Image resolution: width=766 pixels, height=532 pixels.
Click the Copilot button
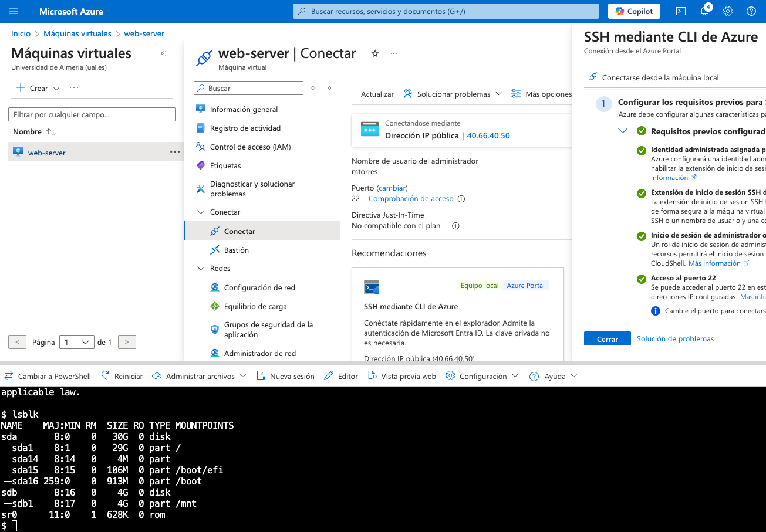(x=634, y=11)
